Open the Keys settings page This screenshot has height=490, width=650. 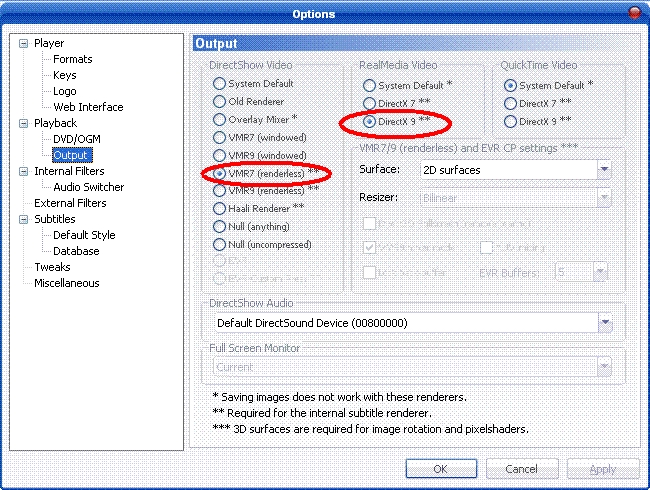click(x=65, y=75)
